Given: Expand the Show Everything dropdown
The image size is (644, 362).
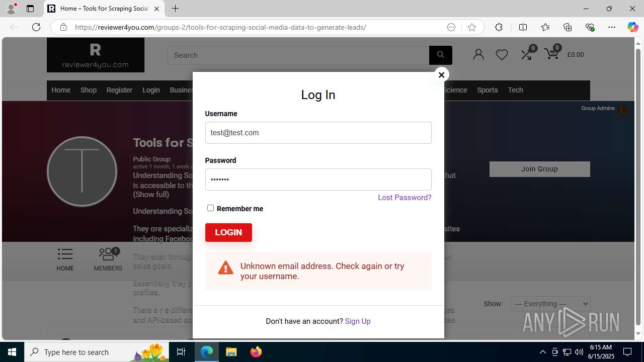Looking at the screenshot, I should [x=550, y=304].
